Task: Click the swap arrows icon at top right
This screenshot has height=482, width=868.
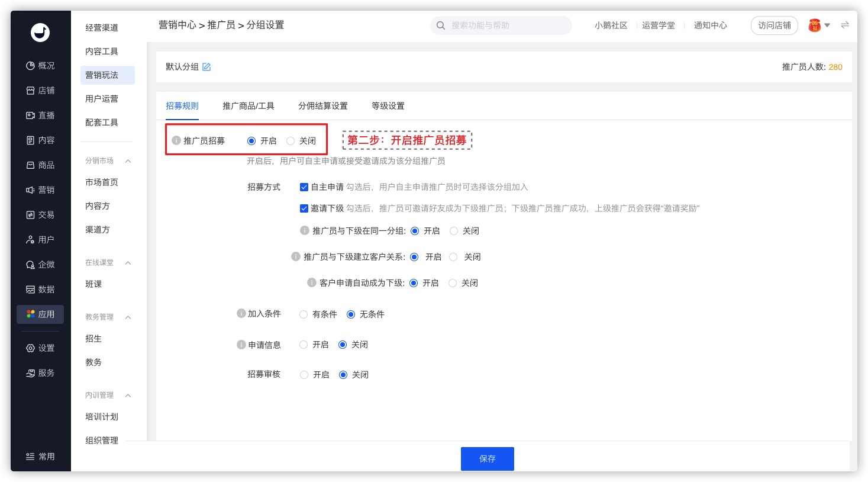Action: tap(845, 25)
